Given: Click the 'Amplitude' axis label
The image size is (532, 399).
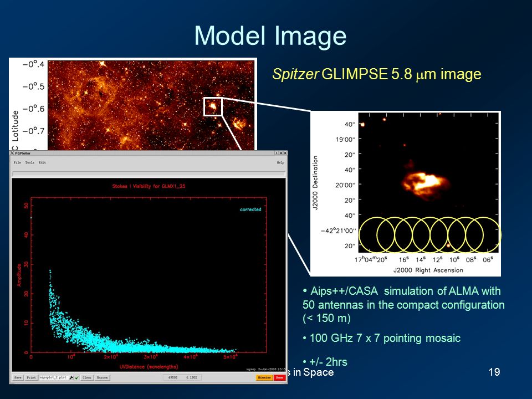Looking at the screenshot, I should click(19, 275).
